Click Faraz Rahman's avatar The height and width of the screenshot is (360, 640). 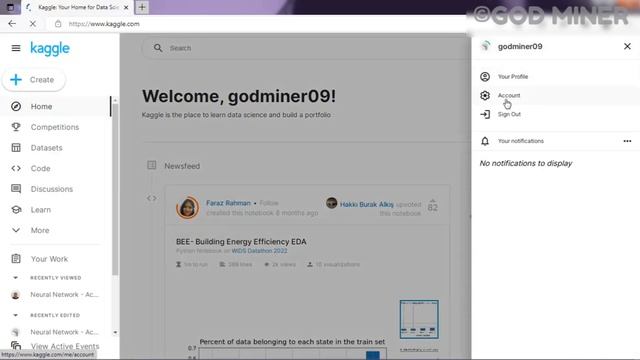(188, 207)
